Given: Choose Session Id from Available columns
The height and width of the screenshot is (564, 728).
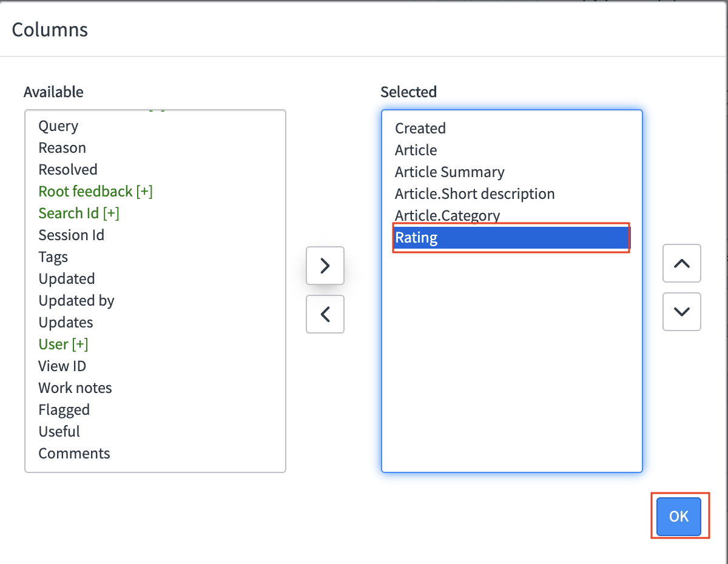Looking at the screenshot, I should coord(71,235).
